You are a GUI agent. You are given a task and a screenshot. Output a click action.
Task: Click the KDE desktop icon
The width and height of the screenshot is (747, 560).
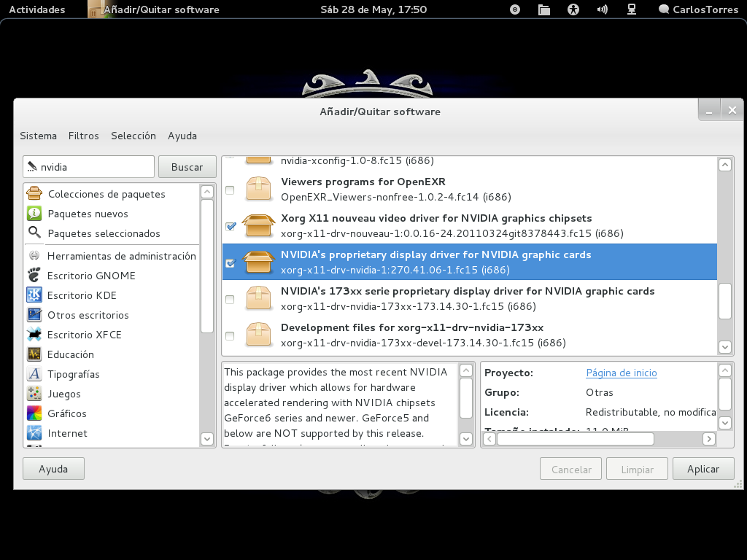(x=34, y=295)
